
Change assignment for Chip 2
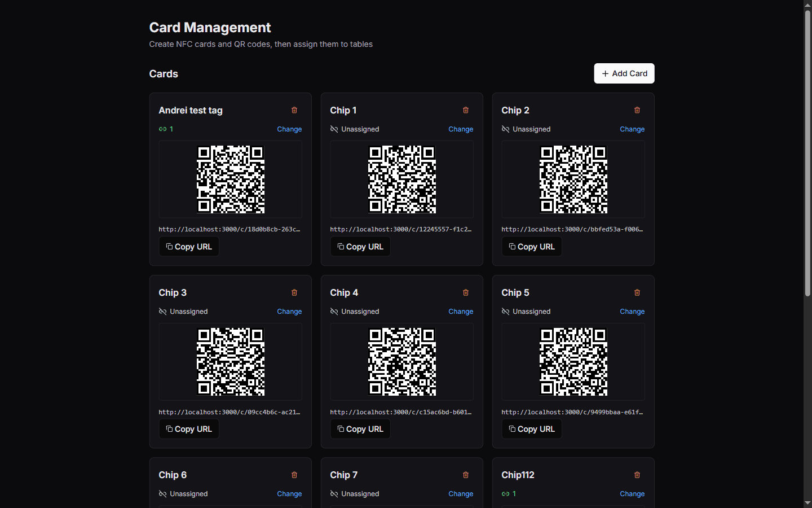point(632,129)
